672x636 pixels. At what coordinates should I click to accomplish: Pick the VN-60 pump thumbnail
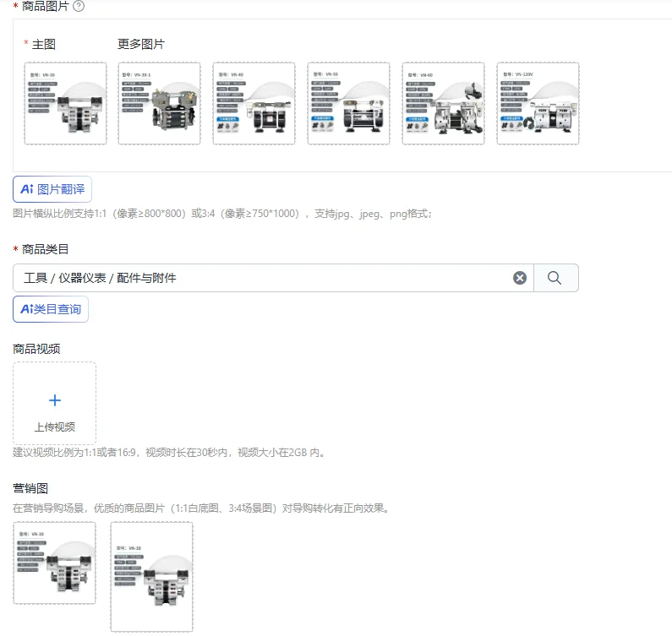coord(444,103)
